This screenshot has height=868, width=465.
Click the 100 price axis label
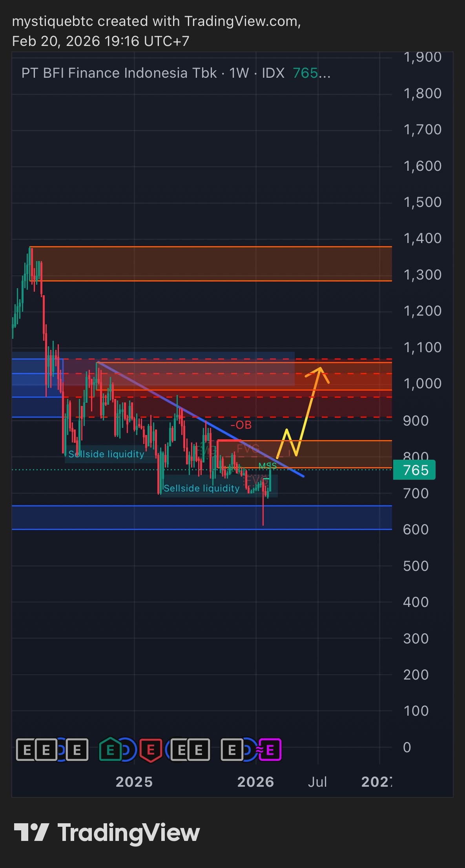pyautogui.click(x=416, y=711)
